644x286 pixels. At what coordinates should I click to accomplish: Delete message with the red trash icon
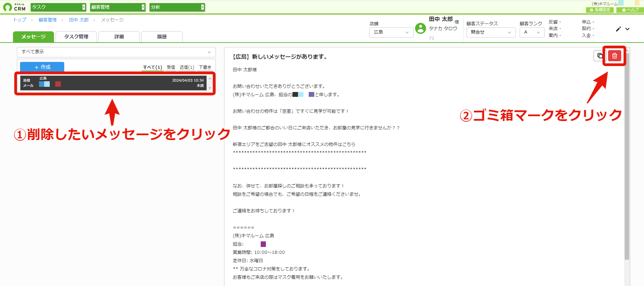[614, 56]
